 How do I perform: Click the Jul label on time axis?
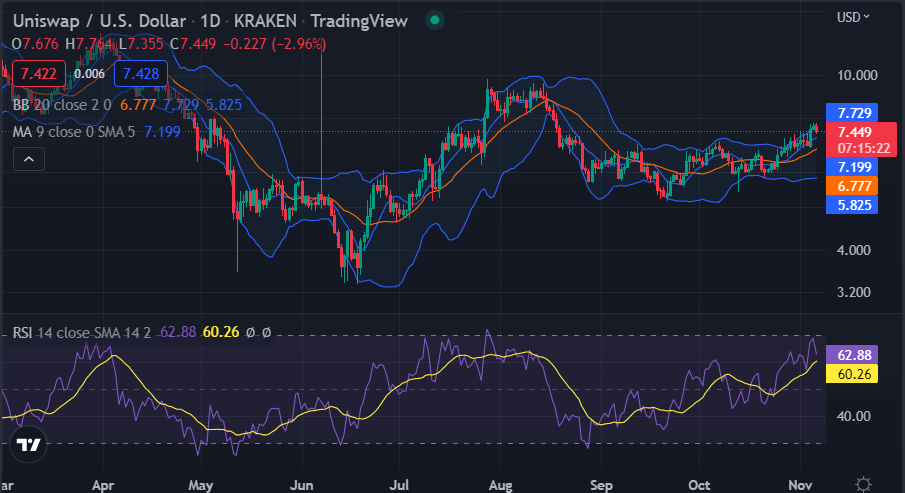click(399, 485)
